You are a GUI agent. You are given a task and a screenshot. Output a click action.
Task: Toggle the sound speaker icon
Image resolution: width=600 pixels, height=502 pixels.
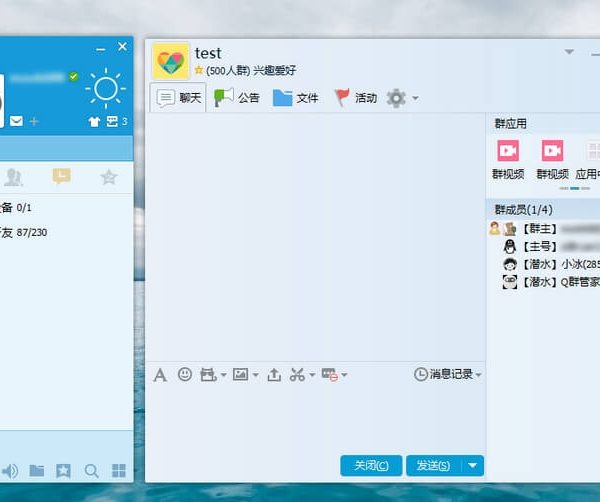[x=10, y=471]
